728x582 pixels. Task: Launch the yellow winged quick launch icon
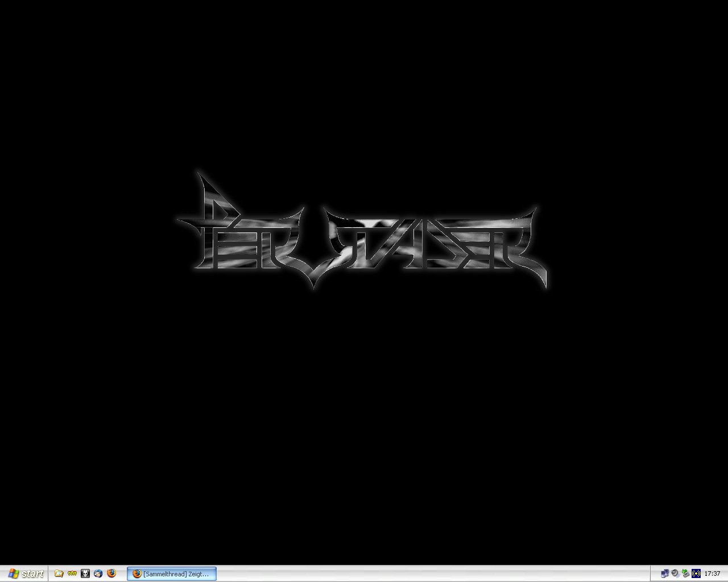point(72,573)
